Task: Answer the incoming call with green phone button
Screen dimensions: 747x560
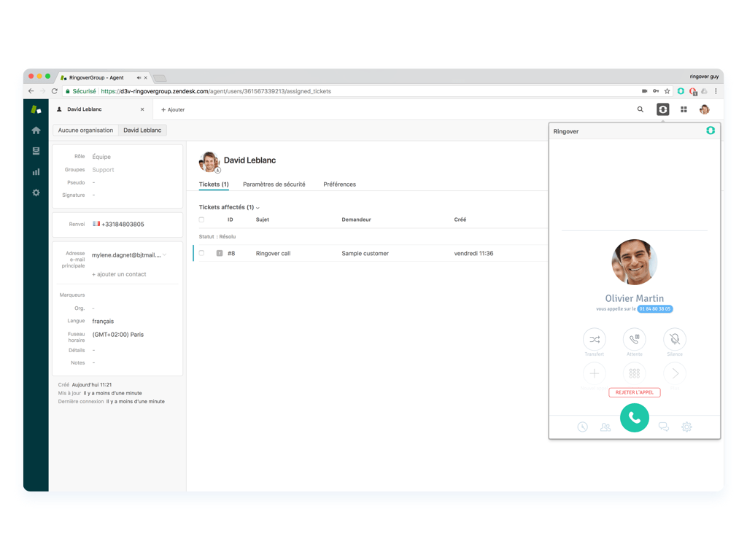Action: 634,418
